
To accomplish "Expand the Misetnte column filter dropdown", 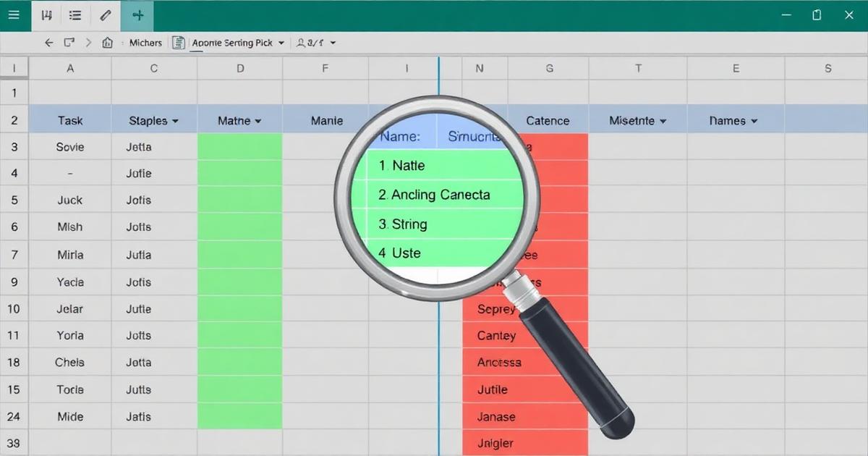I will [663, 122].
